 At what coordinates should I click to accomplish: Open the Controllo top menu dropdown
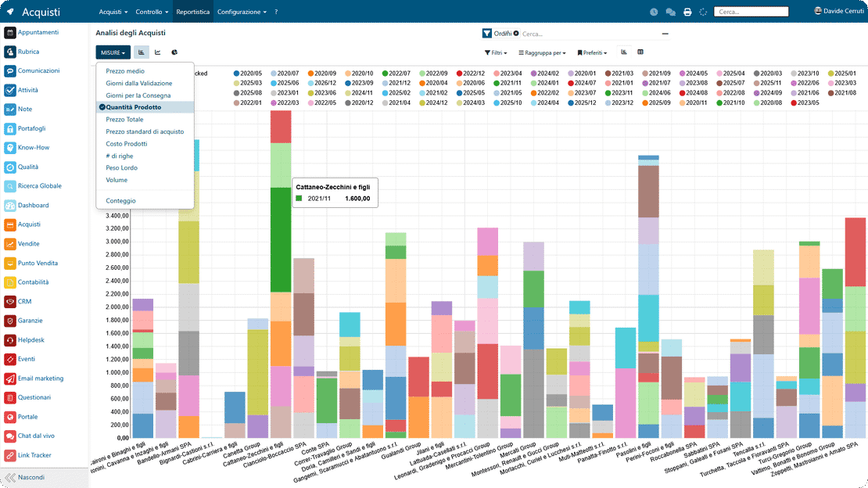(x=152, y=12)
